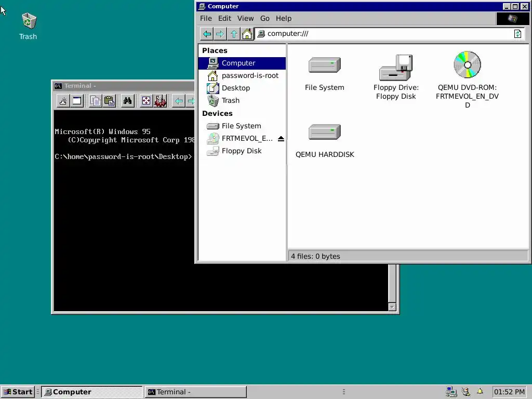Switch to Computer window in taskbar
Image resolution: width=532 pixels, height=399 pixels.
pos(91,392)
